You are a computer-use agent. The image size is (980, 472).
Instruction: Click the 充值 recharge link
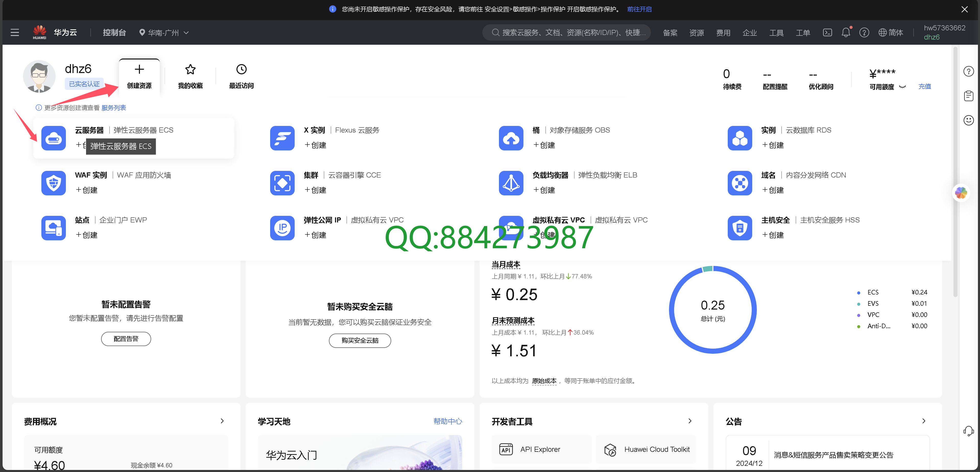click(924, 86)
